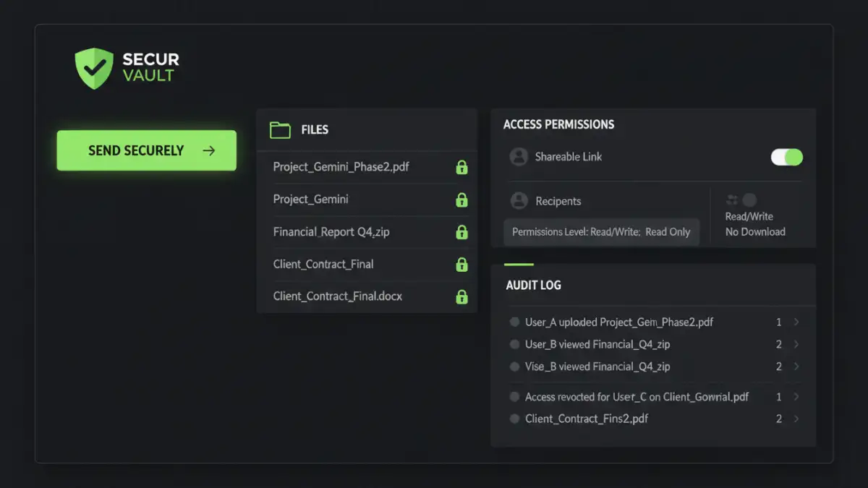This screenshot has width=868, height=488.
Task: Disable the Shareable Link toggle
Action: (786, 157)
